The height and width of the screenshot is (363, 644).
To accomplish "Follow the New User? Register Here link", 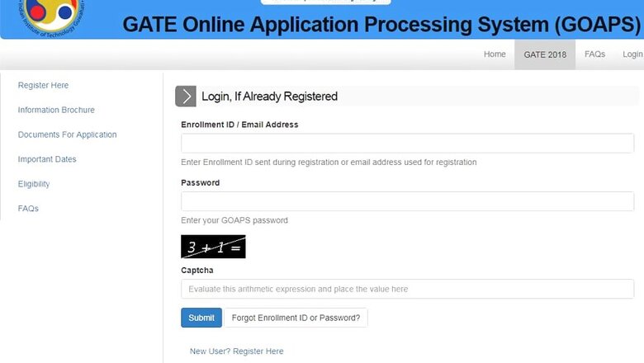I will pos(237,351).
